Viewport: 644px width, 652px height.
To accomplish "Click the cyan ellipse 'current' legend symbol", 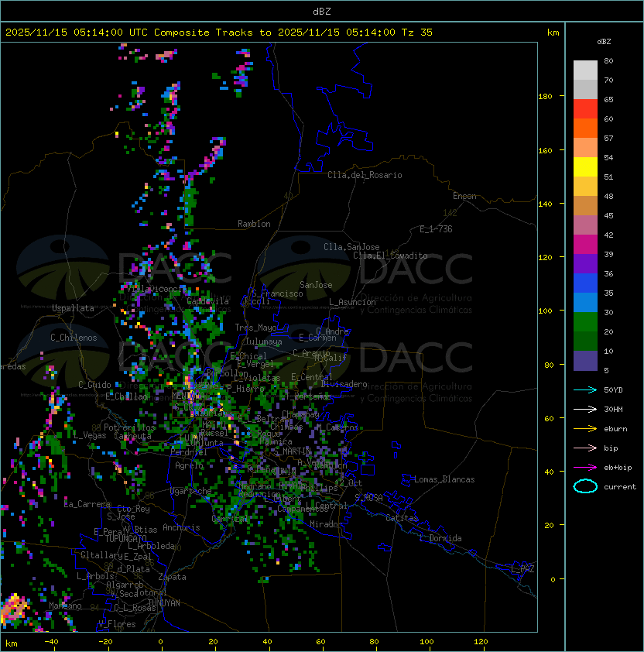I will (585, 486).
